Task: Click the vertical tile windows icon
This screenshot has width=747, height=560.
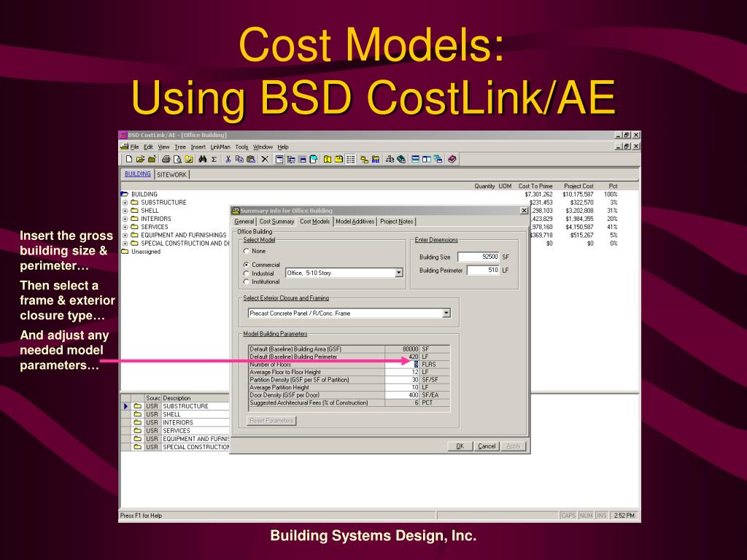Action: (x=426, y=159)
